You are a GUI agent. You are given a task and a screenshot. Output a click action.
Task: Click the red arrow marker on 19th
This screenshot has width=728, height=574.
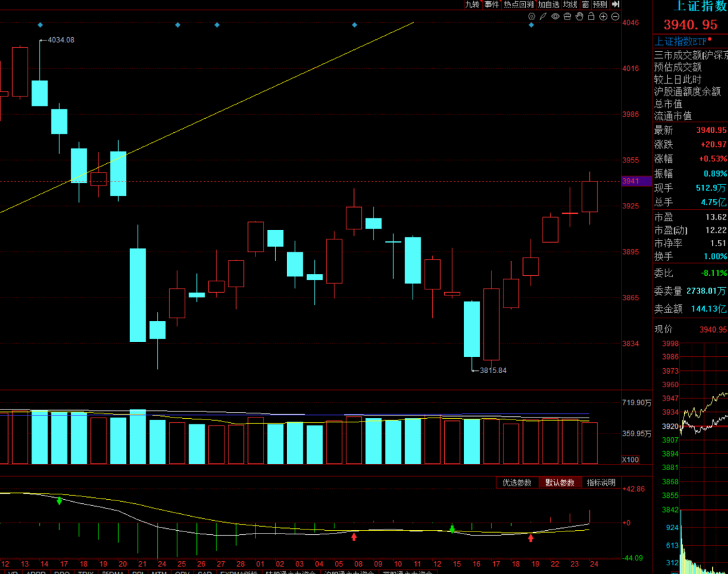[531, 538]
